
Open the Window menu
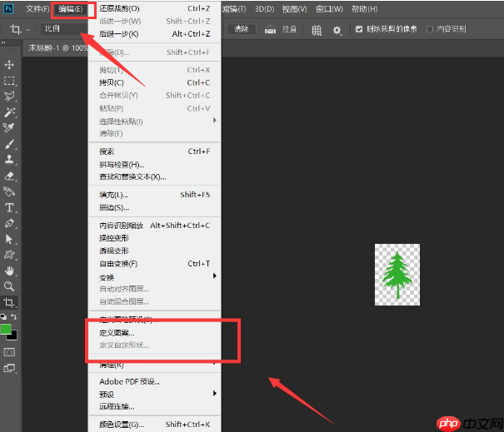329,9
